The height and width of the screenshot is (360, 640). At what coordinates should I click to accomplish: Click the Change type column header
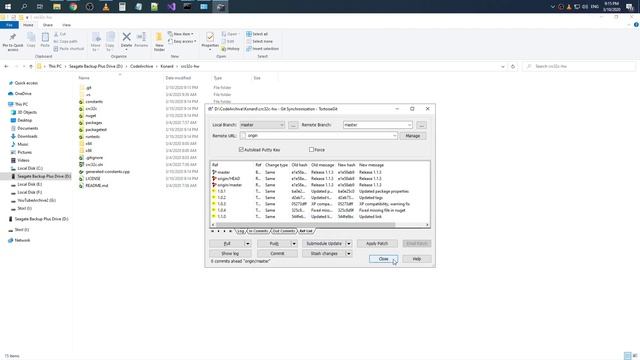[x=276, y=165]
